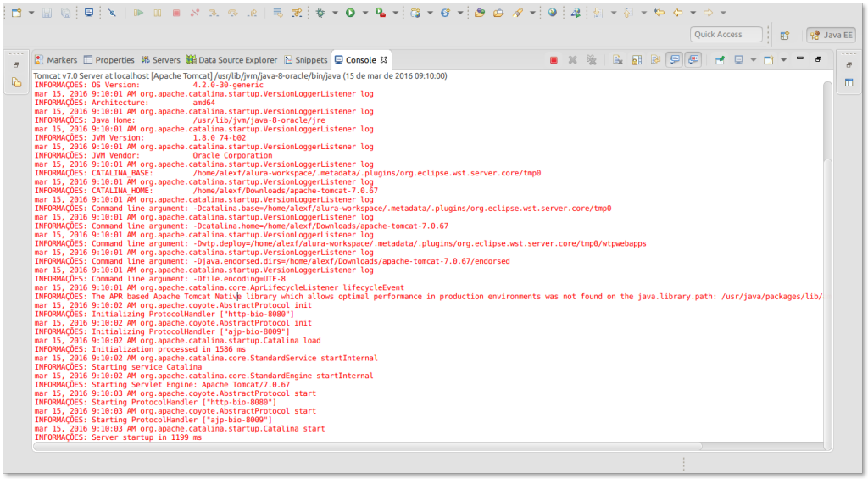Open the New wizard dropdown arrow
This screenshot has width=868, height=479.
31,12
